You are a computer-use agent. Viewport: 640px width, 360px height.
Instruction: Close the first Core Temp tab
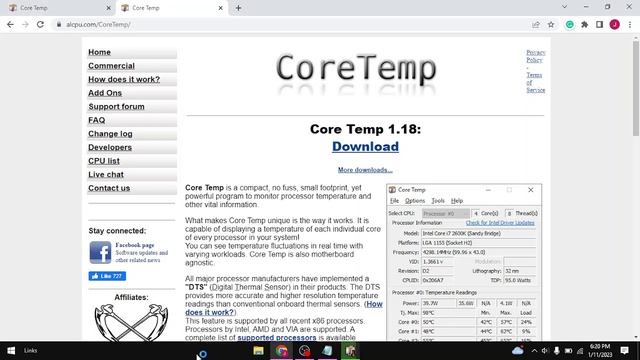click(109, 8)
